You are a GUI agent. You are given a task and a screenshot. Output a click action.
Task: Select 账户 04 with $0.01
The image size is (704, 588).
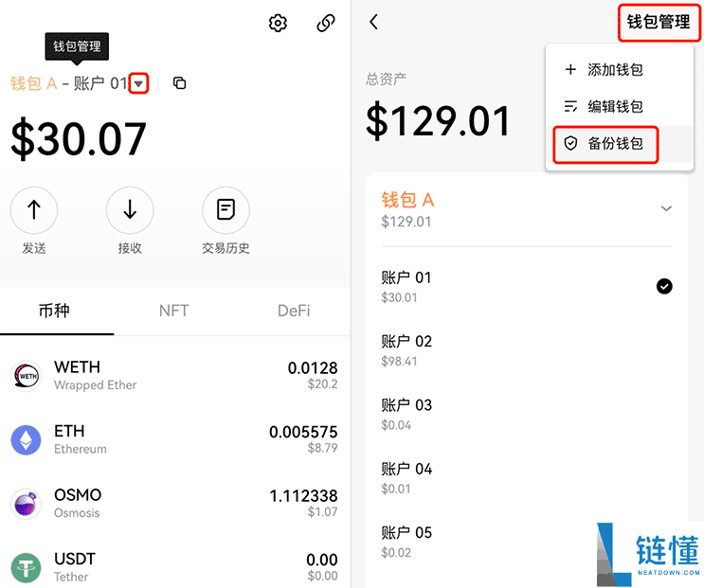527,477
